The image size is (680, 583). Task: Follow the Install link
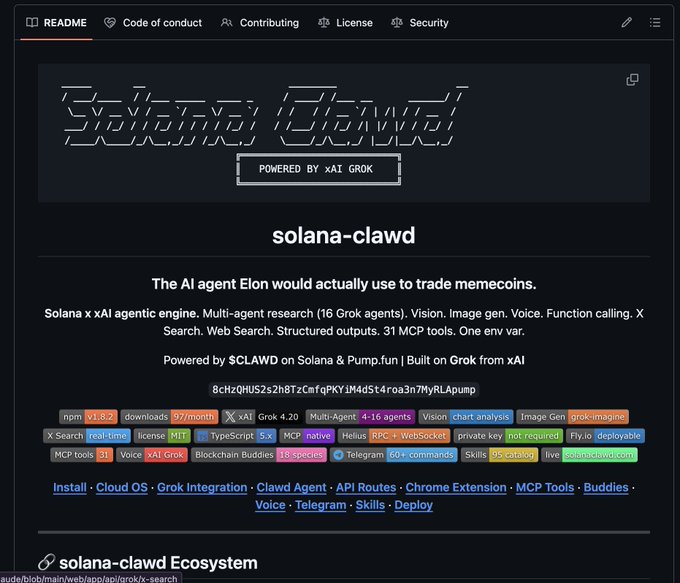[70, 488]
